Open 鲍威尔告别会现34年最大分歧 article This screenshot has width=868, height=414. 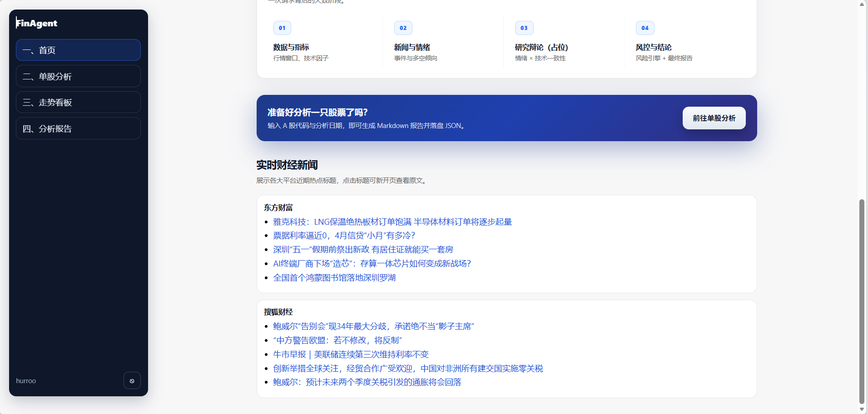click(373, 326)
